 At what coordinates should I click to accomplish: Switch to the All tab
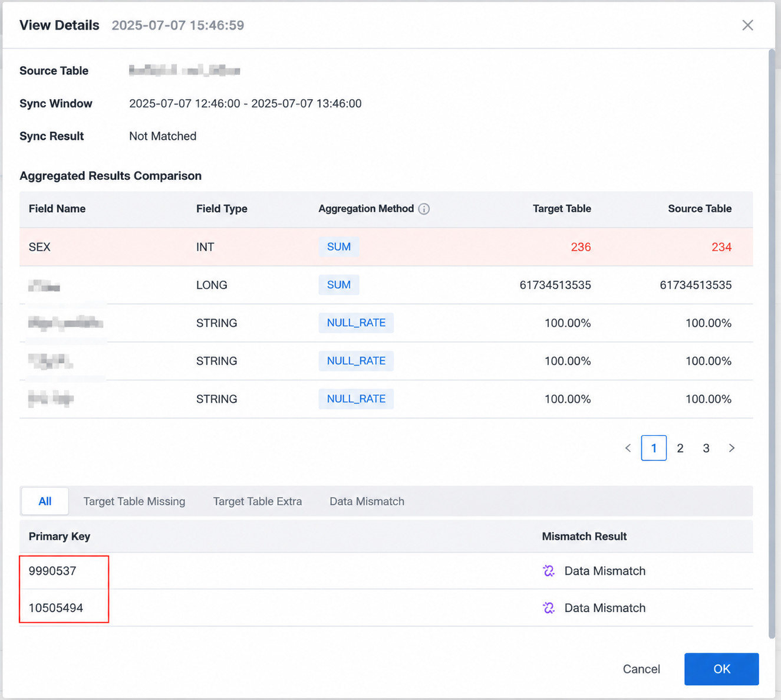tap(45, 501)
